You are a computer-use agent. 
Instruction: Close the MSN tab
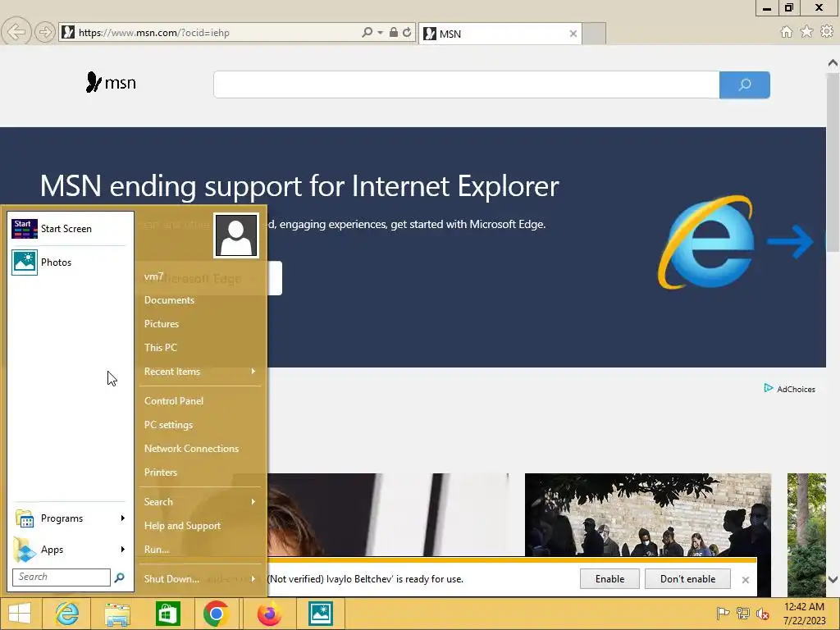point(573,34)
